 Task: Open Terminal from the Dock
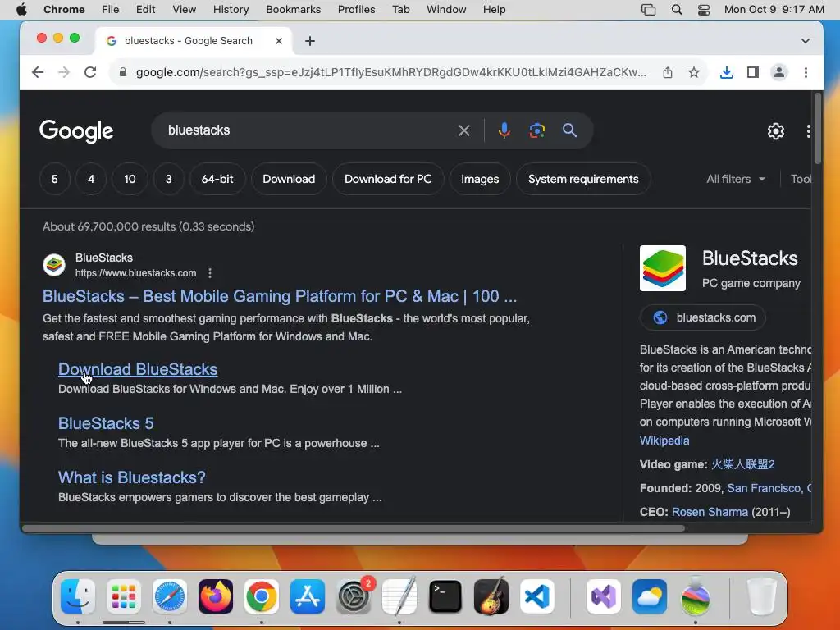[x=445, y=596]
